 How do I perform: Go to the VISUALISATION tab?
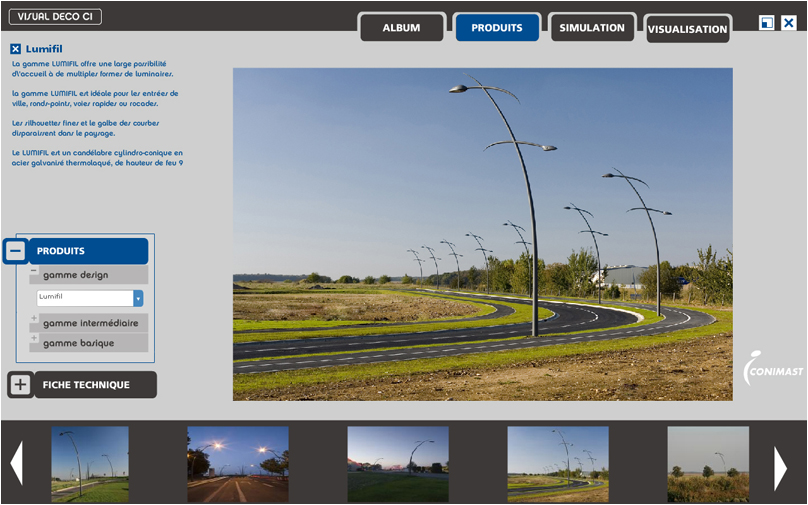tap(687, 29)
